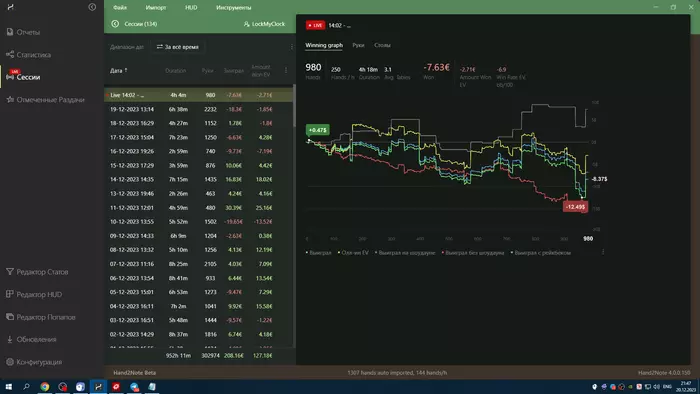Open the HUD menu
Screen dimensions: 700x394
tap(191, 8)
